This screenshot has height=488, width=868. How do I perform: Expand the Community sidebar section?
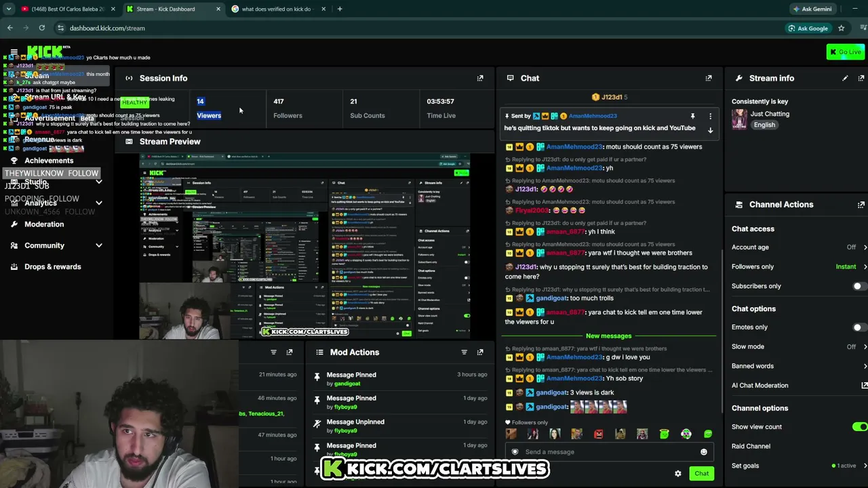[99, 245]
